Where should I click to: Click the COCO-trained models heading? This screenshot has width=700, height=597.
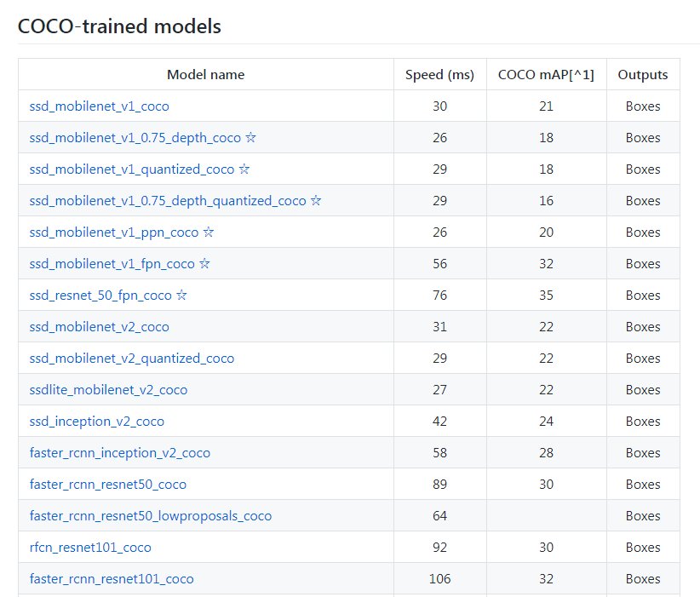coord(119,26)
